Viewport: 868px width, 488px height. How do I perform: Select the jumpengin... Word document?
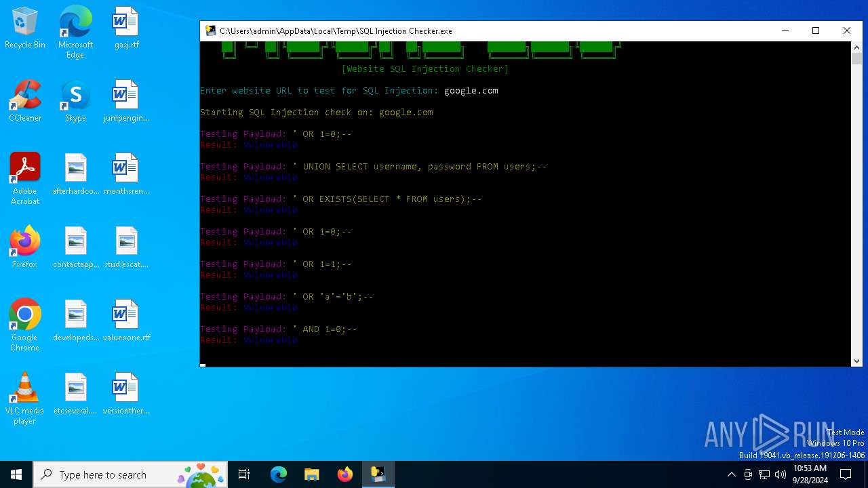126,100
